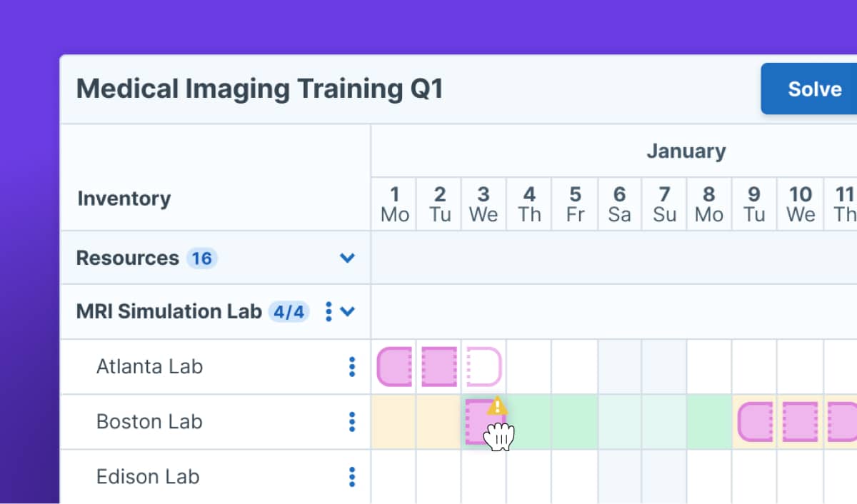857x504 pixels.
Task: Click the Resources count badge 16
Action: click(x=201, y=258)
